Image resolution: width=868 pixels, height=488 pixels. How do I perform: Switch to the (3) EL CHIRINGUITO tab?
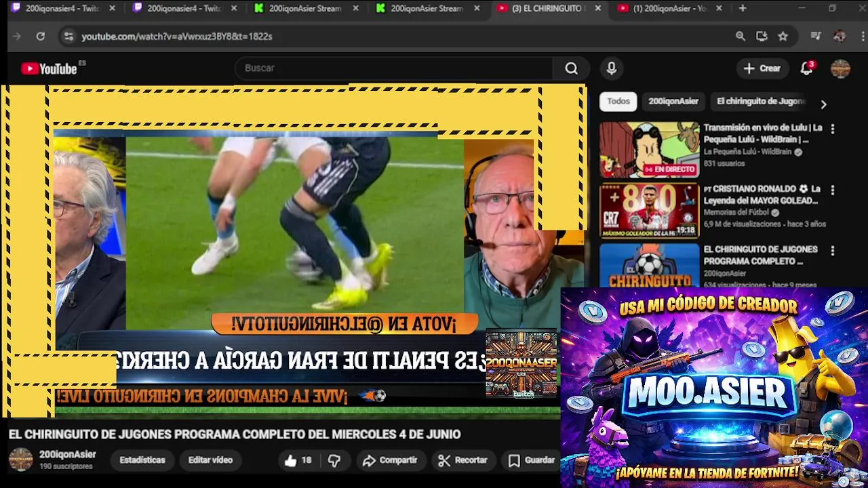548,9
